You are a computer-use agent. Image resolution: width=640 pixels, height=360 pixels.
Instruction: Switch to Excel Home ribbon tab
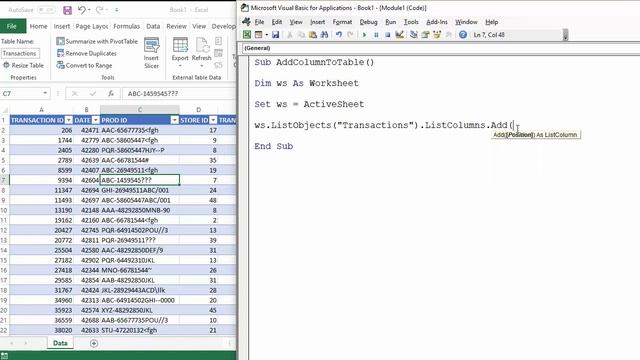coord(38,26)
